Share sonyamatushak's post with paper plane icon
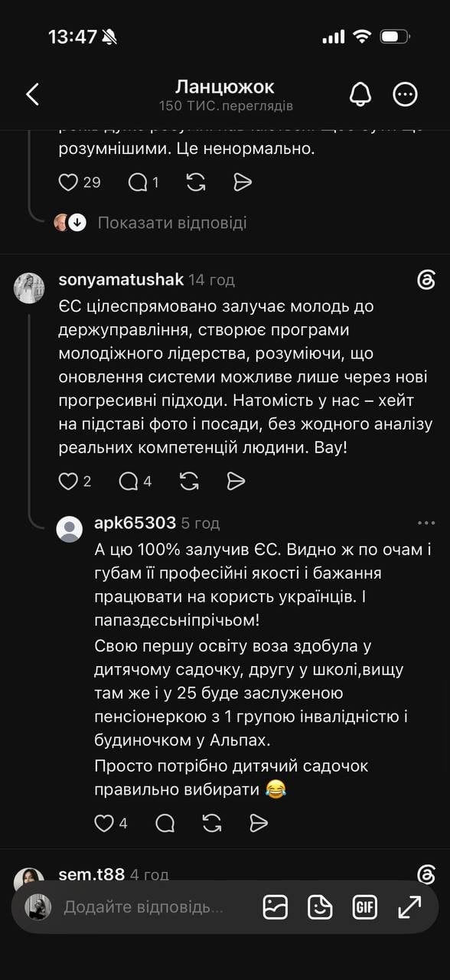Viewport: 450px width, 980px height. (x=236, y=481)
